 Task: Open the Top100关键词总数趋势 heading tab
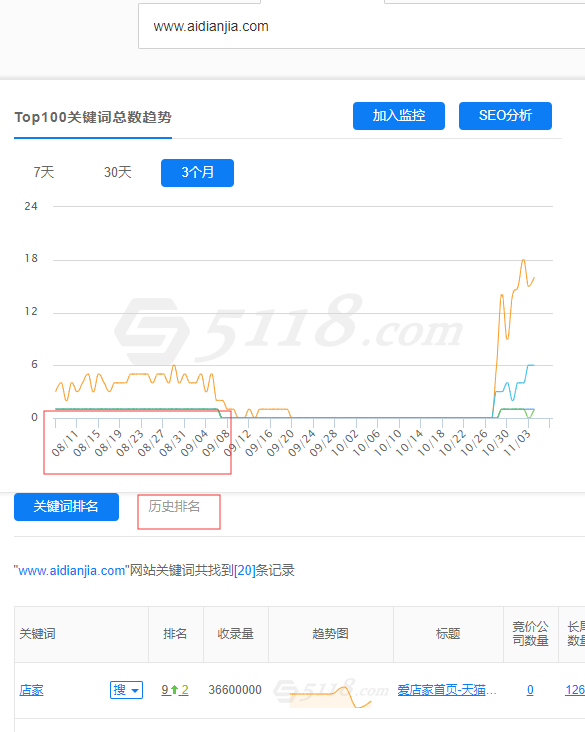(x=93, y=117)
